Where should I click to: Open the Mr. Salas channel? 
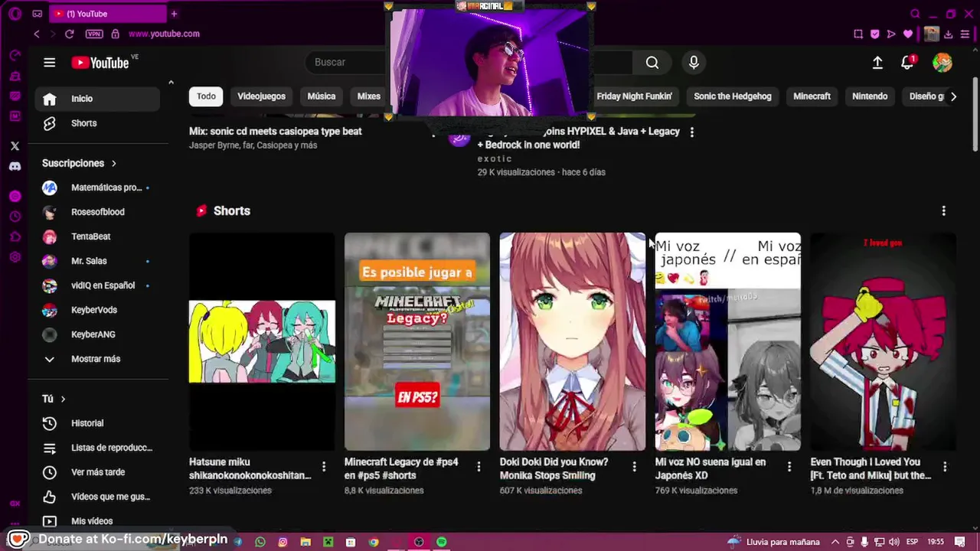97,261
